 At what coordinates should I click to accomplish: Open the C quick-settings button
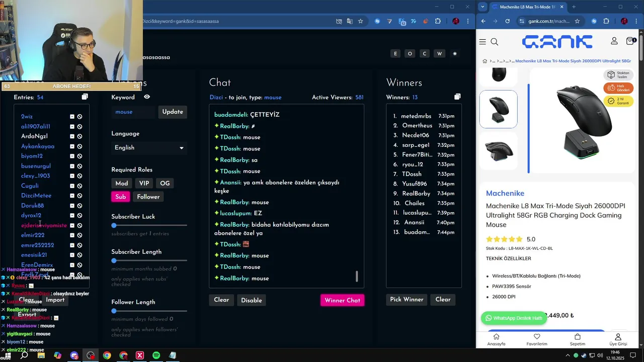coord(425,53)
